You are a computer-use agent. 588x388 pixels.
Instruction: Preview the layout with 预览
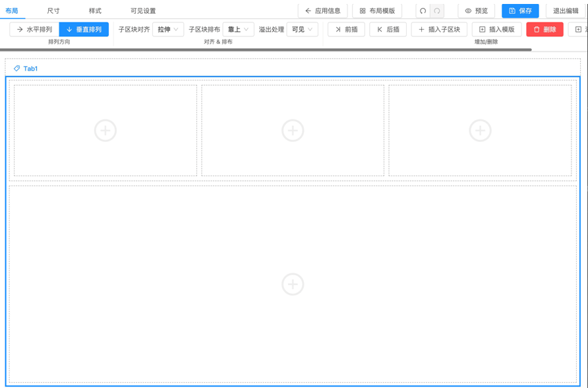coord(476,11)
